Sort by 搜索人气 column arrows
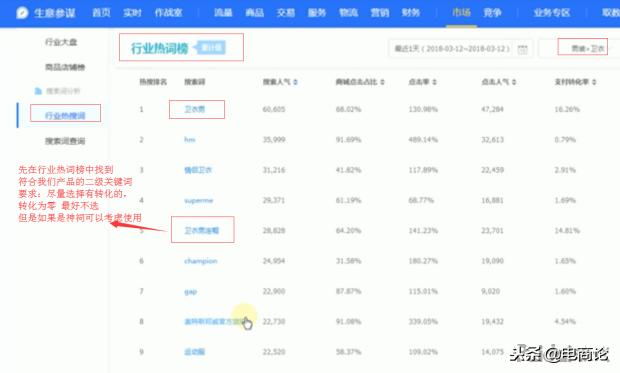The height and width of the screenshot is (373, 620). pyautogui.click(x=295, y=82)
